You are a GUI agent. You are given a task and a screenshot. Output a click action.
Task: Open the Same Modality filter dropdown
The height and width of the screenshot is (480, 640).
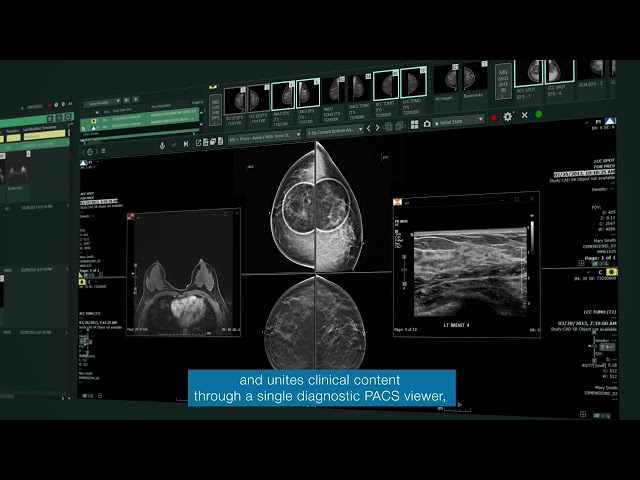(x=102, y=102)
